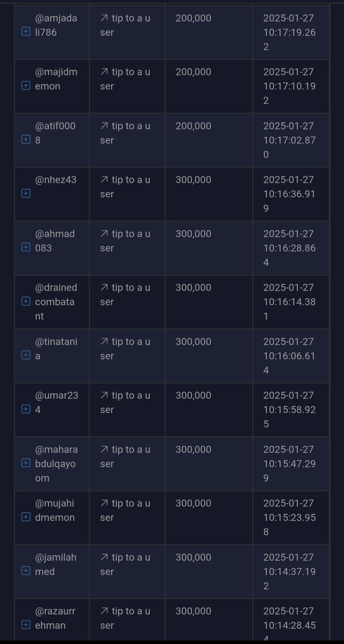344x644 pixels.
Task: Click the plus icon beside @umar234
Action: 26,409
